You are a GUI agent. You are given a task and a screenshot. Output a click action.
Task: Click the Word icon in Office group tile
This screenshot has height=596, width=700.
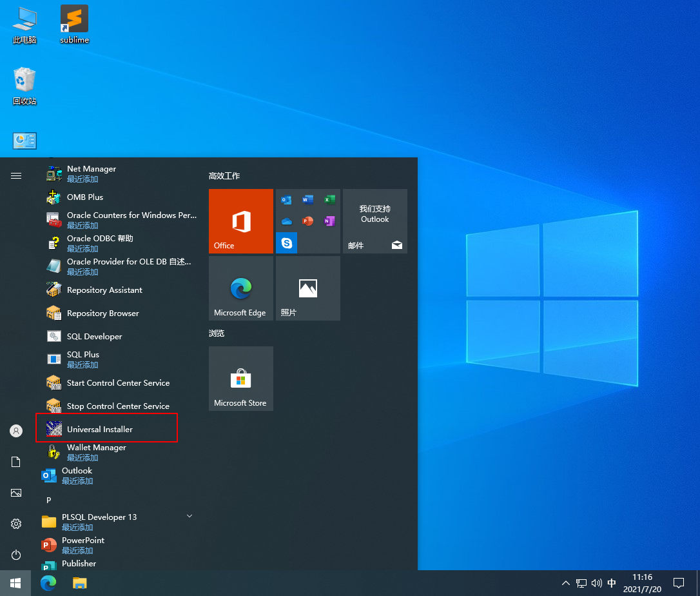(308, 200)
